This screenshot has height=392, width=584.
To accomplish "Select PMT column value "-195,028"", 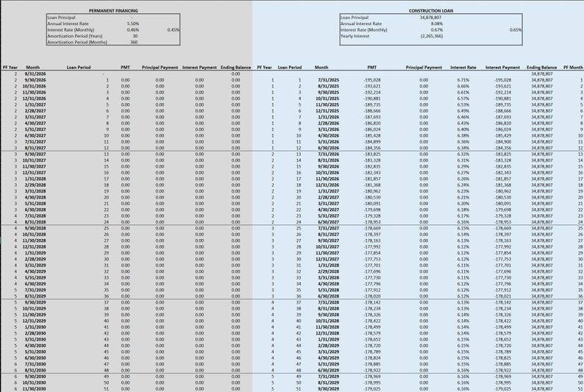I will [372, 80].
